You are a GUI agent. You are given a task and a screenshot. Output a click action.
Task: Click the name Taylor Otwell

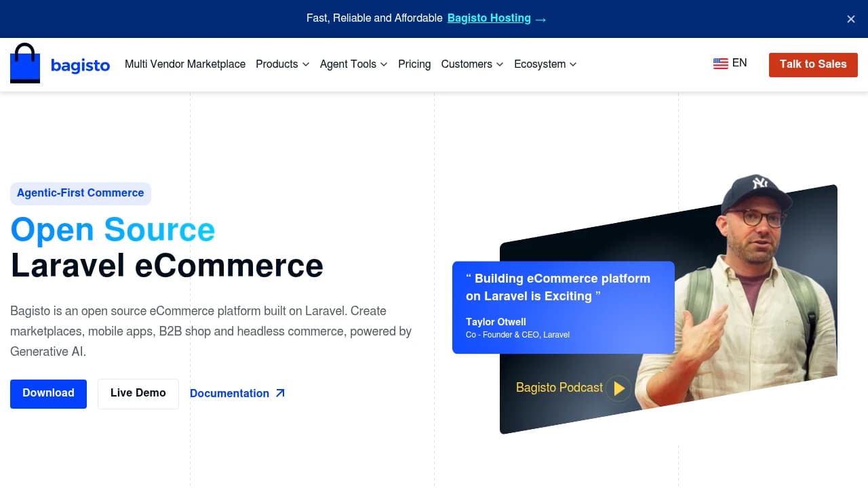pyautogui.click(x=496, y=322)
